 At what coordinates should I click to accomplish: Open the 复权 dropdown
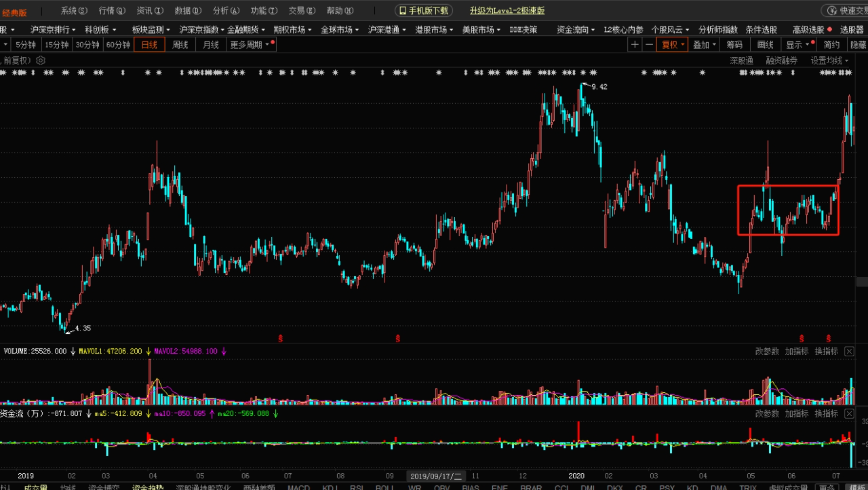tap(673, 45)
